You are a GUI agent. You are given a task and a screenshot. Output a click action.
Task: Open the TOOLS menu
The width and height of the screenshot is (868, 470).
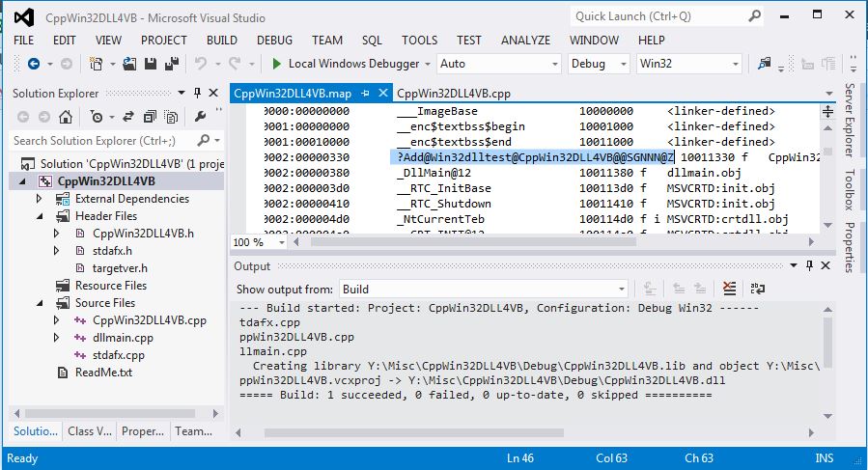pos(420,41)
